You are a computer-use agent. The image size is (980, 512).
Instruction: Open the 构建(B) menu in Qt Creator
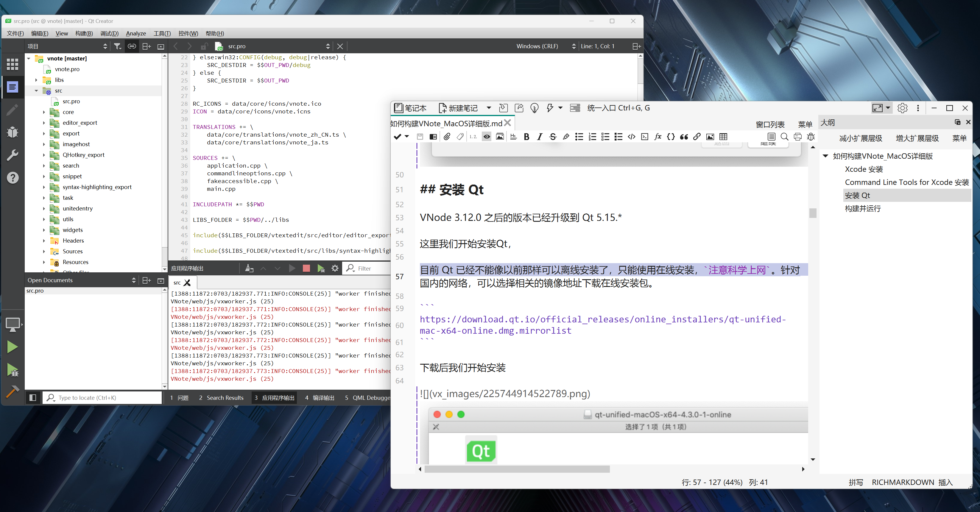point(84,33)
